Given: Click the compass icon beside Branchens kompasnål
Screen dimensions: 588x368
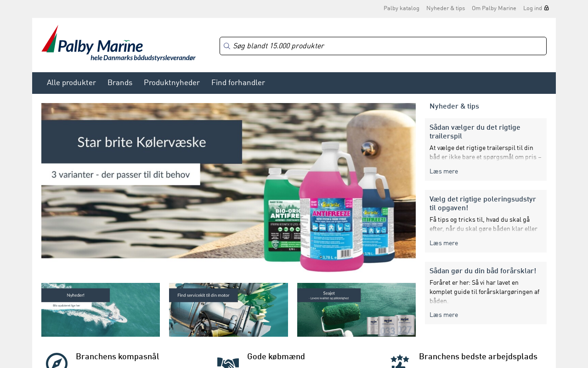Looking at the screenshot, I should click(x=57, y=361).
